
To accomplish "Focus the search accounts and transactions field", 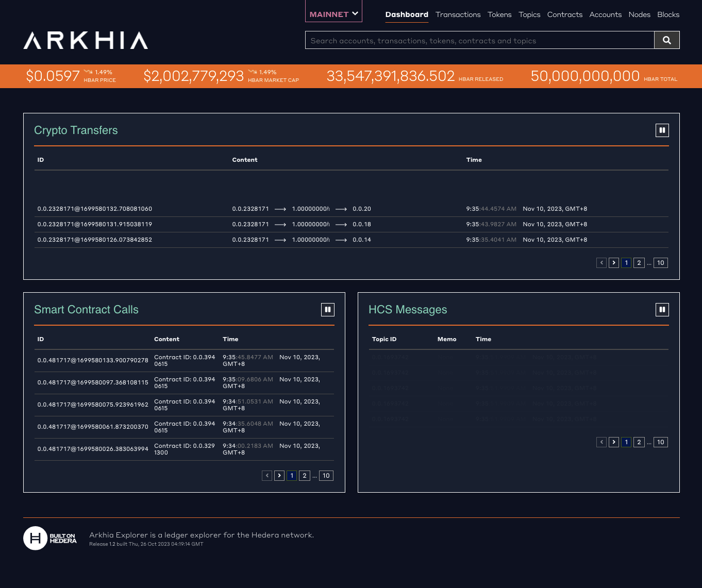I will (479, 40).
